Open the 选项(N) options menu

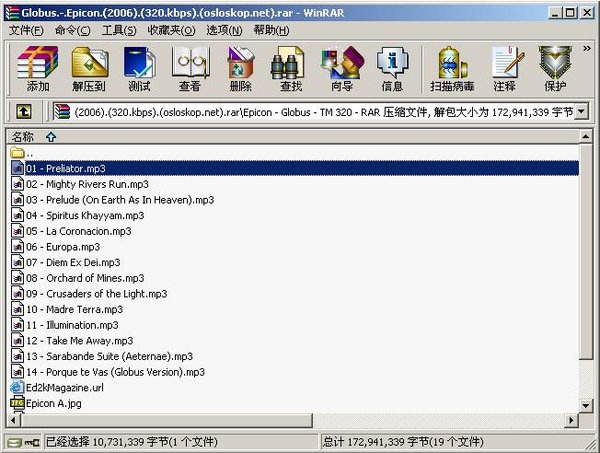click(224, 30)
